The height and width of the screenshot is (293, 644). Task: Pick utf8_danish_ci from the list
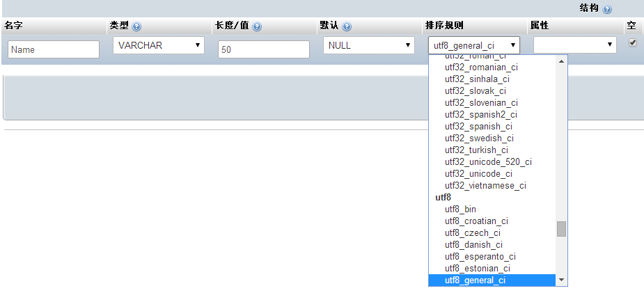[x=492, y=245]
